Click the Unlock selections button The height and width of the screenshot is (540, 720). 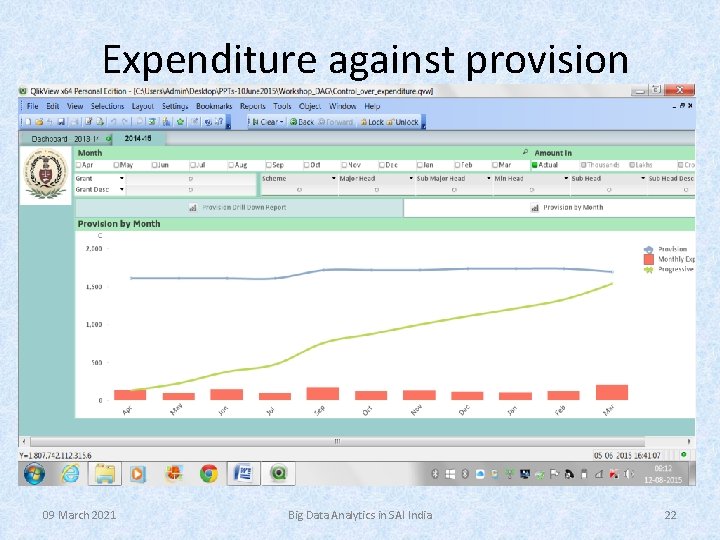(x=402, y=122)
